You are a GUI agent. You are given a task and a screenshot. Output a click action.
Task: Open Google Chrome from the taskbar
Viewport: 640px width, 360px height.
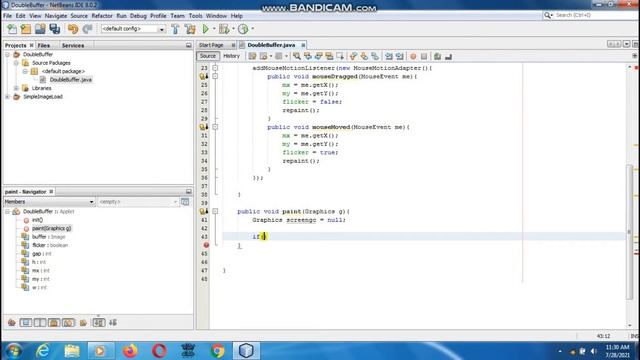click(218, 351)
